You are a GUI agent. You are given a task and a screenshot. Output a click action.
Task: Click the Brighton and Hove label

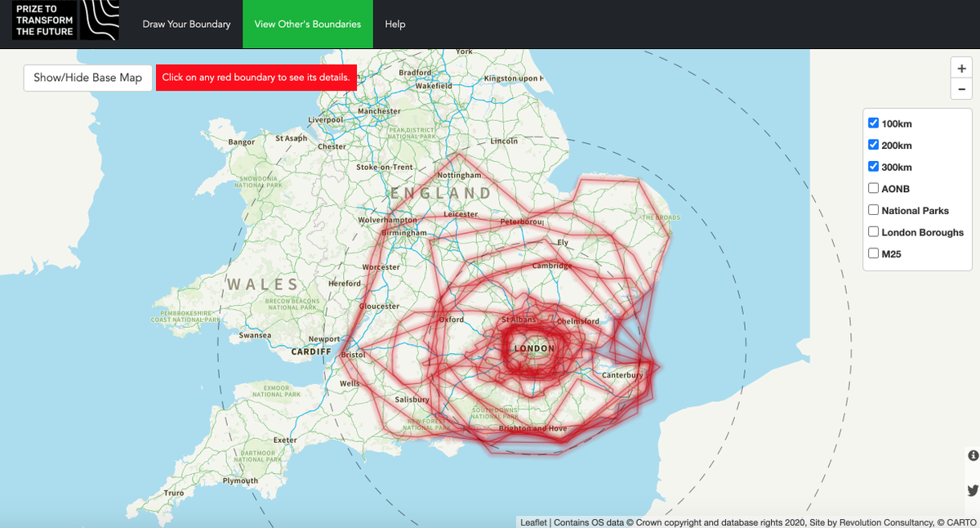[x=532, y=428]
